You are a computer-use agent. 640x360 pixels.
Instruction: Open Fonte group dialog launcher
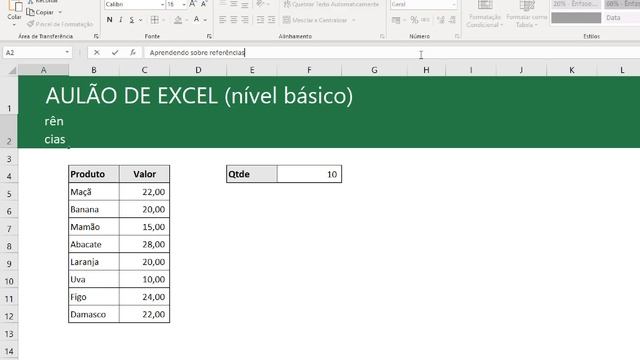pos(209,36)
